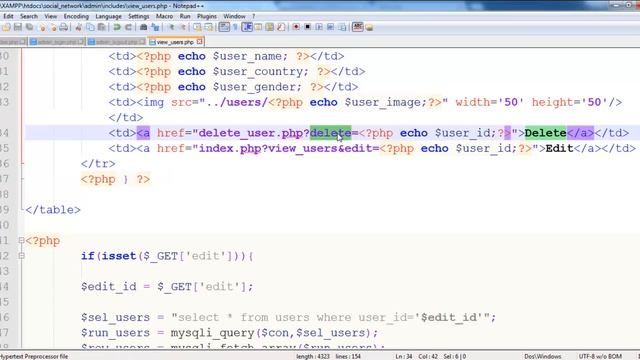Click the Stop Recording square icon
The image size is (640, 360).
[308, 27]
